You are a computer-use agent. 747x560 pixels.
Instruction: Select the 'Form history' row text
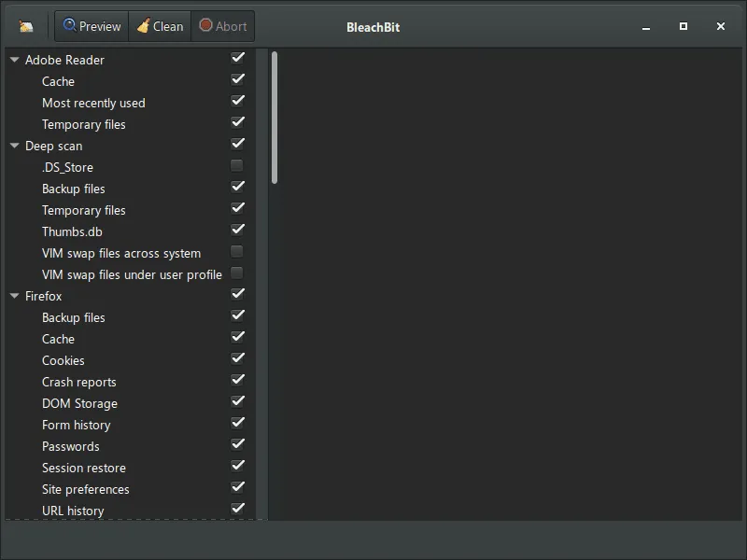pos(77,425)
